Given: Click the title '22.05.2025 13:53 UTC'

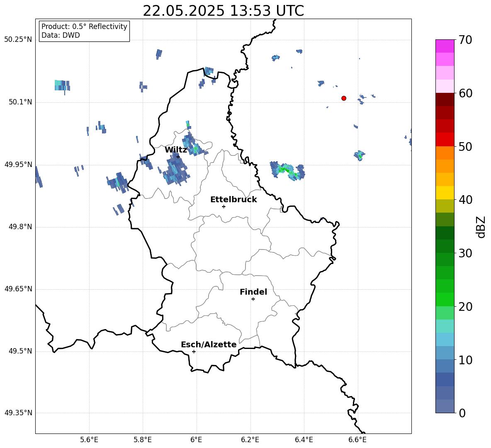Looking at the screenshot, I should coord(223,11).
